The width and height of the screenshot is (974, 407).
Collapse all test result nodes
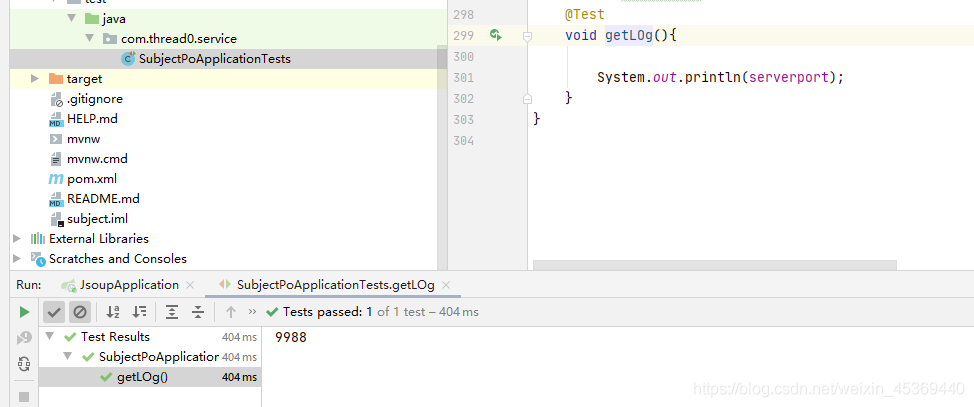(198, 312)
